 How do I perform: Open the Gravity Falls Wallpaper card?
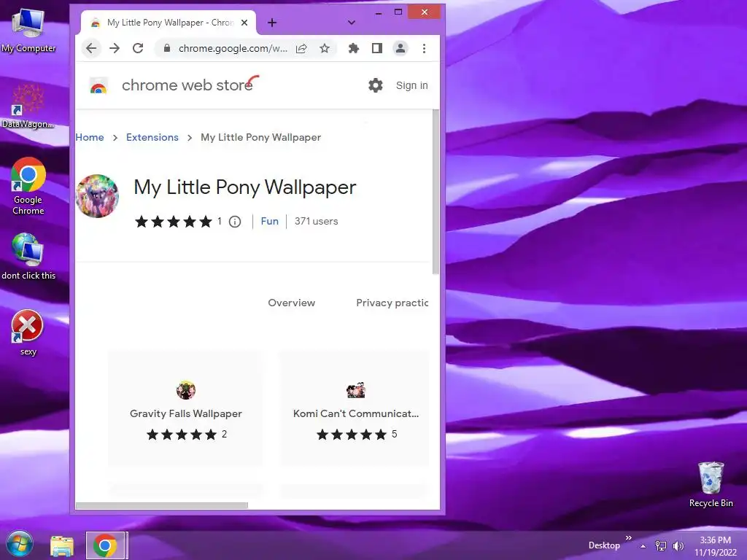point(186,408)
